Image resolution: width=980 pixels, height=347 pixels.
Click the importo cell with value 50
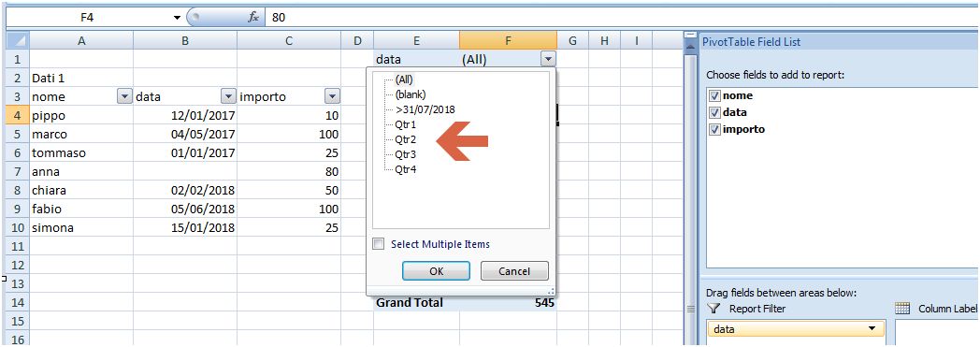[289, 190]
